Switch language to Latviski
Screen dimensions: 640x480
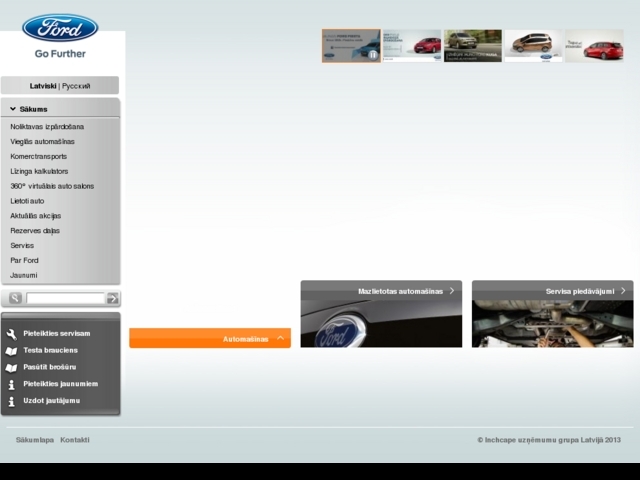click(43, 86)
